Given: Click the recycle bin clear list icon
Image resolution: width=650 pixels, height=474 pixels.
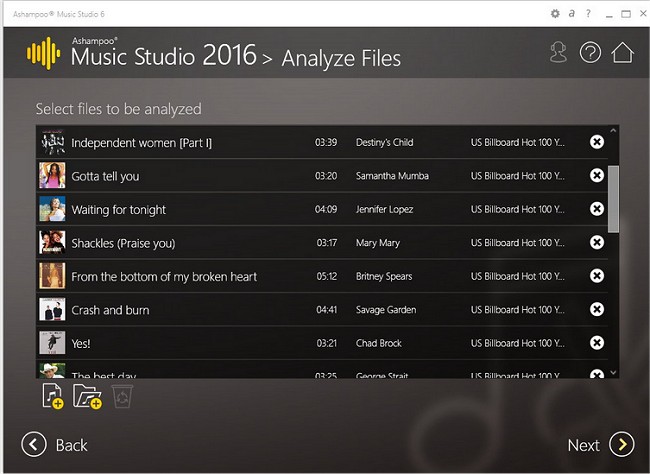Looking at the screenshot, I should [122, 396].
